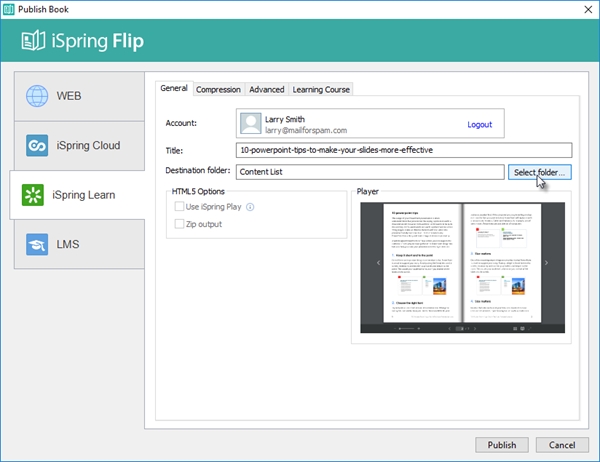Click the Title input field
The height and width of the screenshot is (462, 600).
point(404,150)
